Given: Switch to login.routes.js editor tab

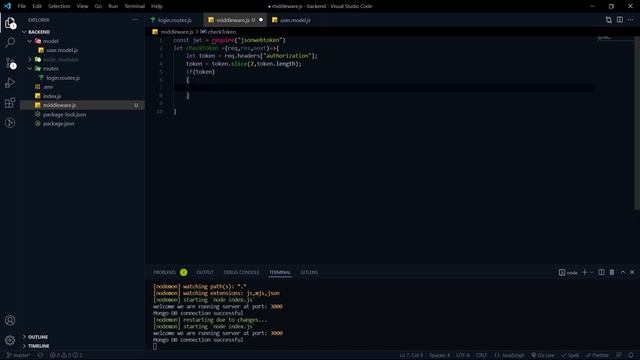Looking at the screenshot, I should click(174, 20).
